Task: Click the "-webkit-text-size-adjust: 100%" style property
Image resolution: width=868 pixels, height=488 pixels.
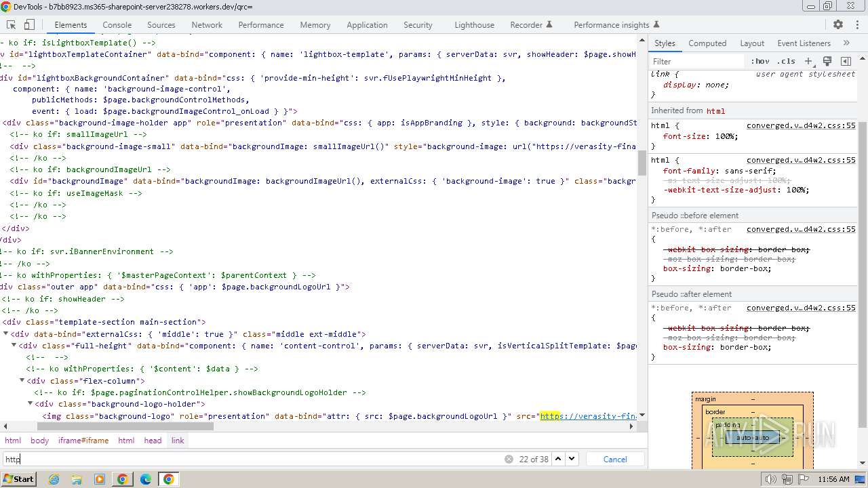Action: pyautogui.click(x=736, y=190)
